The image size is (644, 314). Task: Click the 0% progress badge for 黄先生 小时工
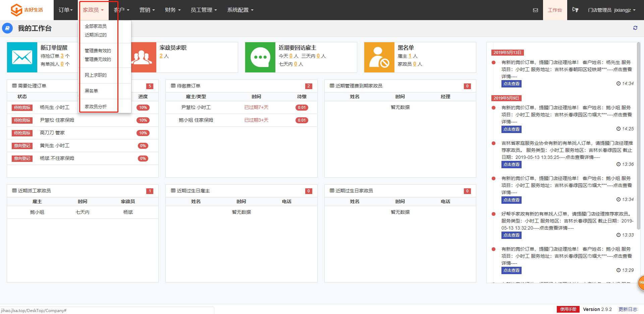tap(143, 146)
